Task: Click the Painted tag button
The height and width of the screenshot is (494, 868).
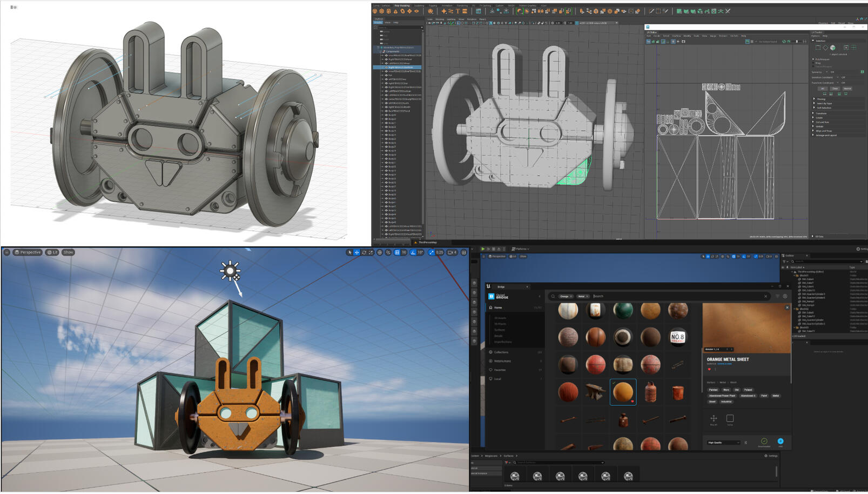Action: click(x=713, y=390)
